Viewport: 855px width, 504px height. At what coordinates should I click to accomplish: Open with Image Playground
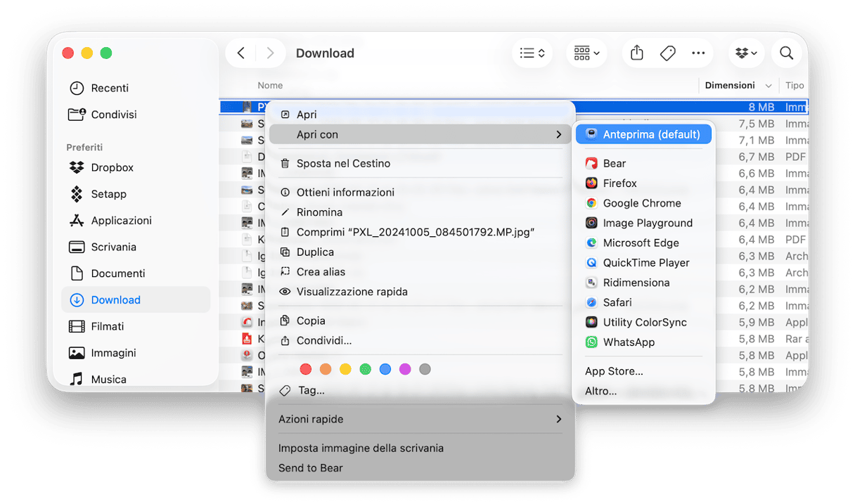pos(643,223)
